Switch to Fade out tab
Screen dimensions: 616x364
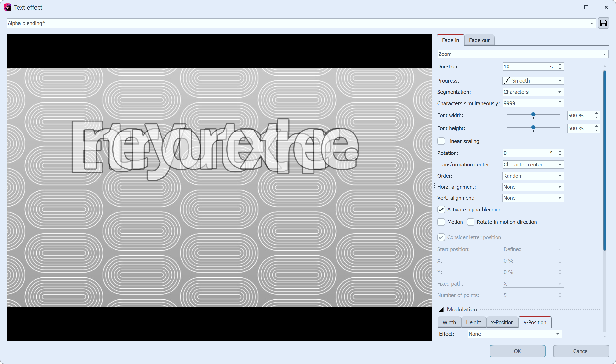pos(479,40)
